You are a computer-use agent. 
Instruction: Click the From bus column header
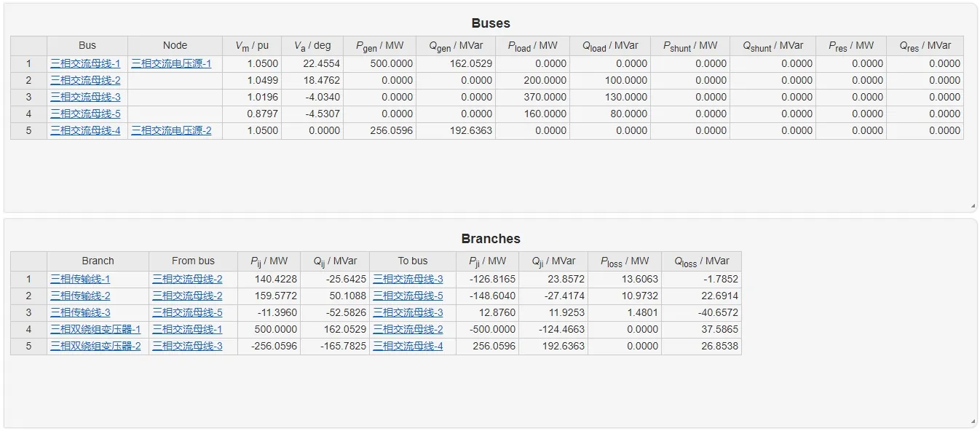pos(193,261)
